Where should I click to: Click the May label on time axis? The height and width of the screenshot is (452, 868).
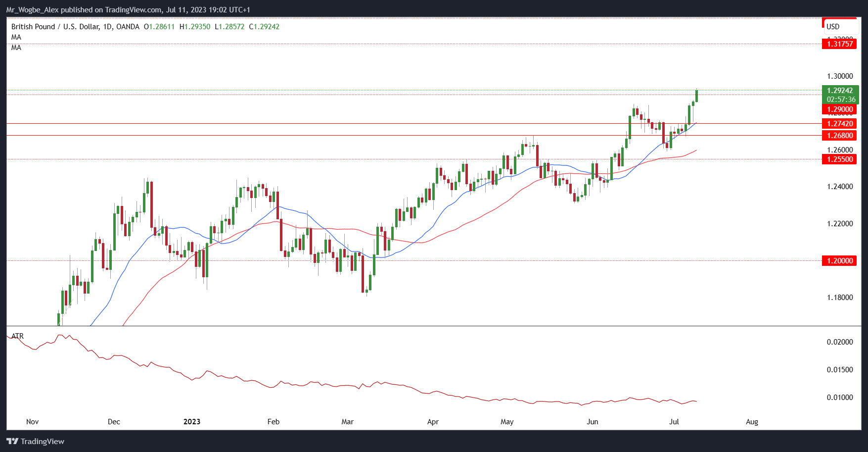507,422
